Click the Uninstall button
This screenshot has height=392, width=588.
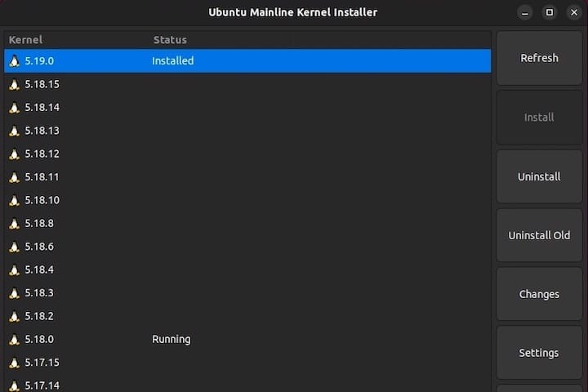(539, 176)
